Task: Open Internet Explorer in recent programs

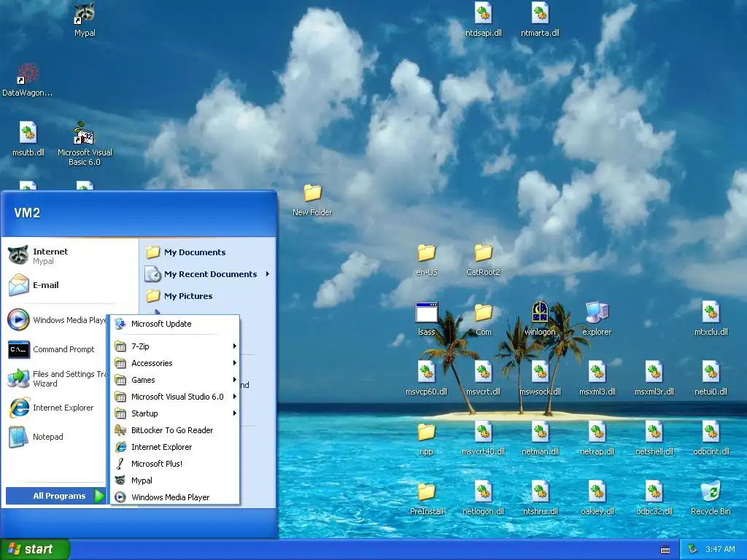Action: (x=56, y=408)
